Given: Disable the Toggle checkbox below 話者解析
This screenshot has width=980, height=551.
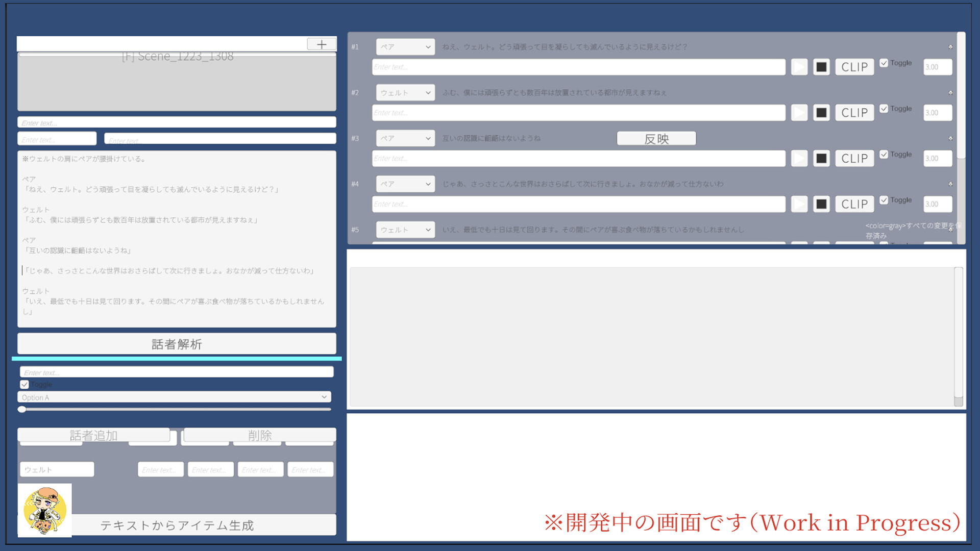Looking at the screenshot, I should pos(24,385).
